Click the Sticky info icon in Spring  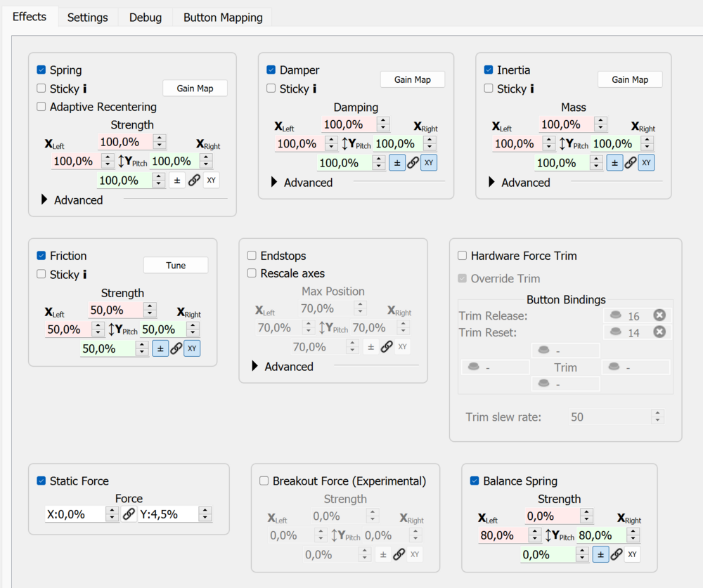(x=85, y=89)
